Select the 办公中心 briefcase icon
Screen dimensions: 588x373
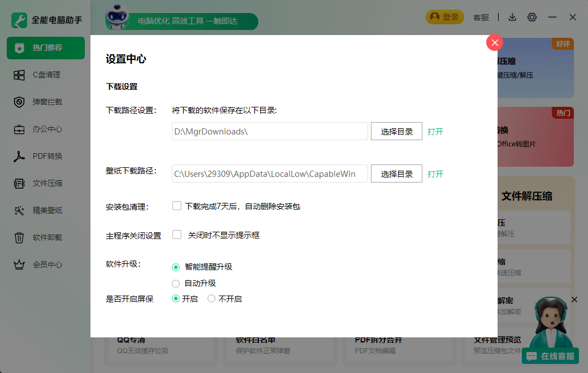[19, 129]
